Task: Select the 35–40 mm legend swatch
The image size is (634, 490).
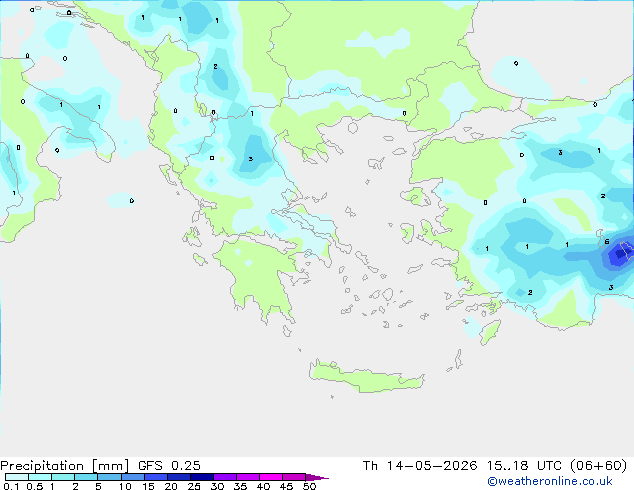Action: tap(248, 477)
